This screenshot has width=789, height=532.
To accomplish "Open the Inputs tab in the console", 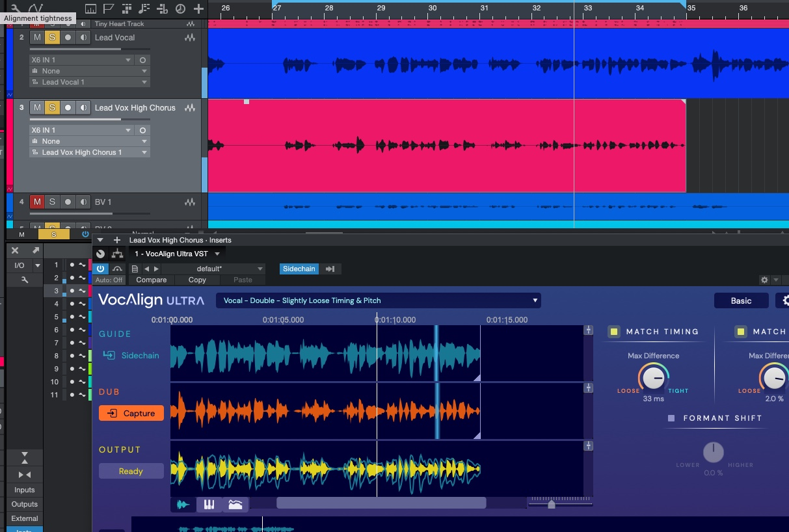I will [25, 490].
